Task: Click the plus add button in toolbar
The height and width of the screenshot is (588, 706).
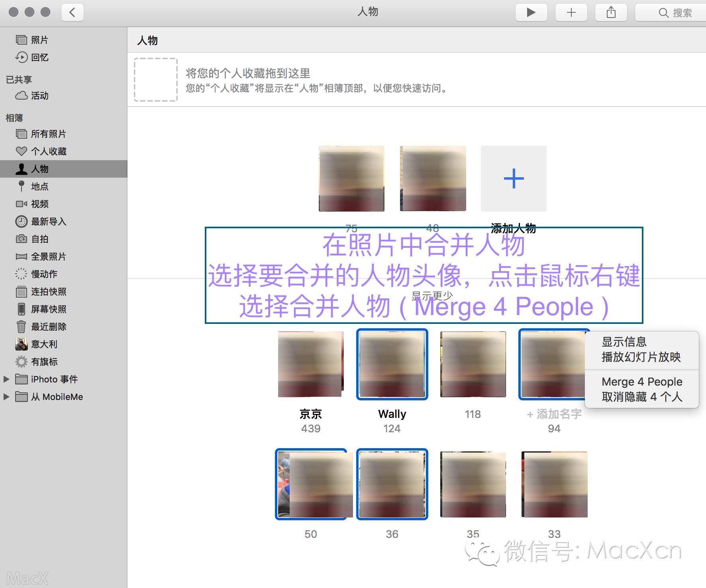Action: point(571,12)
